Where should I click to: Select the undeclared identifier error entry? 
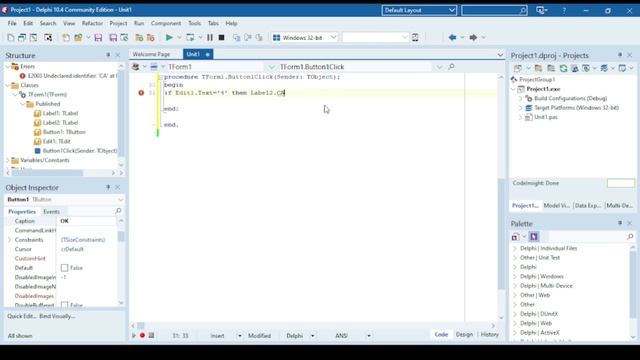72,76
